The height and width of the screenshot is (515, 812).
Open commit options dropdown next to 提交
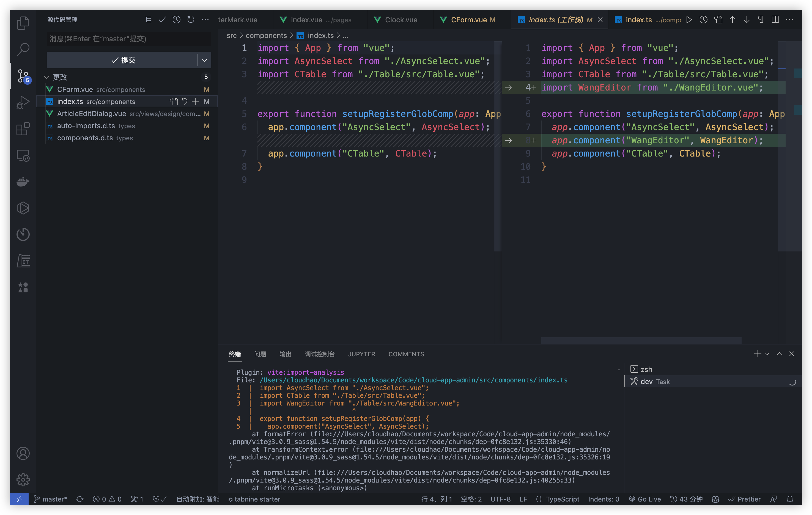click(204, 60)
